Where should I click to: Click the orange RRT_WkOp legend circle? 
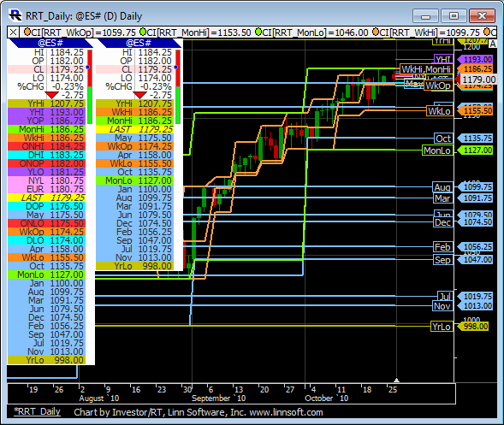(x=27, y=32)
